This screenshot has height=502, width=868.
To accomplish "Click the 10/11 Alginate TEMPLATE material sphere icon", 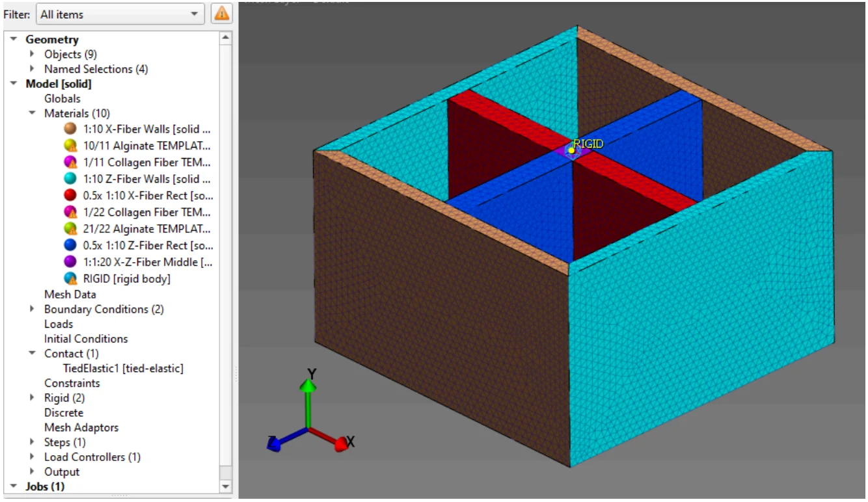I will click(71, 146).
